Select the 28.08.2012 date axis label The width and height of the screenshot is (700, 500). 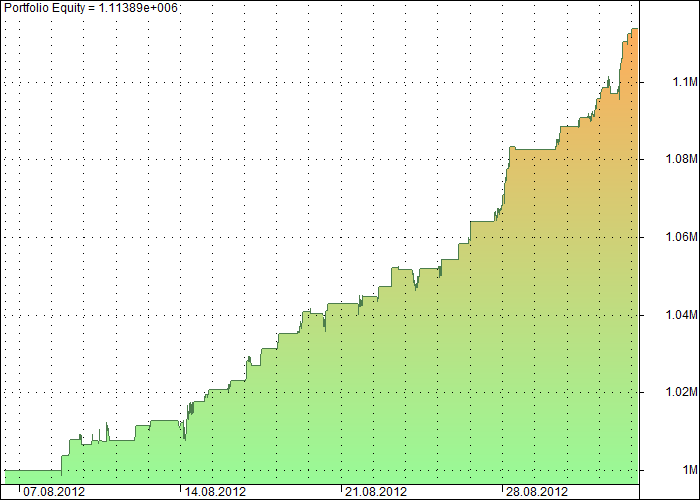coord(537,492)
